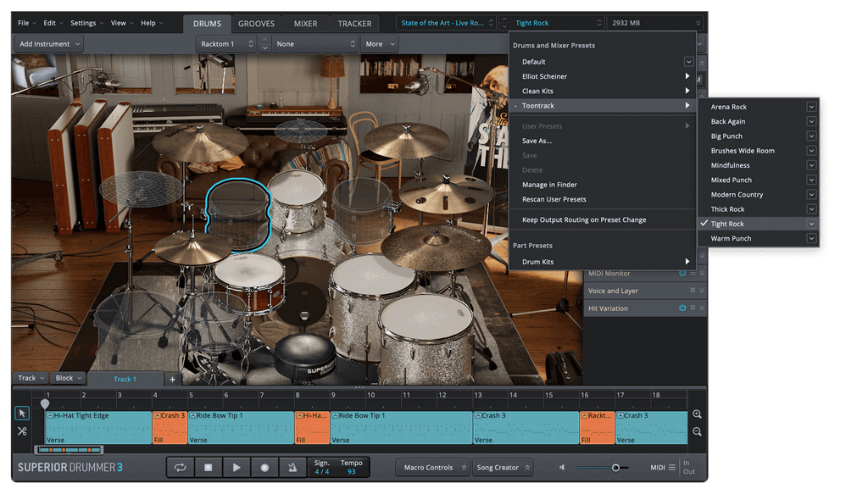
Task: Open the MIDI settings list icon
Action: pos(671,468)
